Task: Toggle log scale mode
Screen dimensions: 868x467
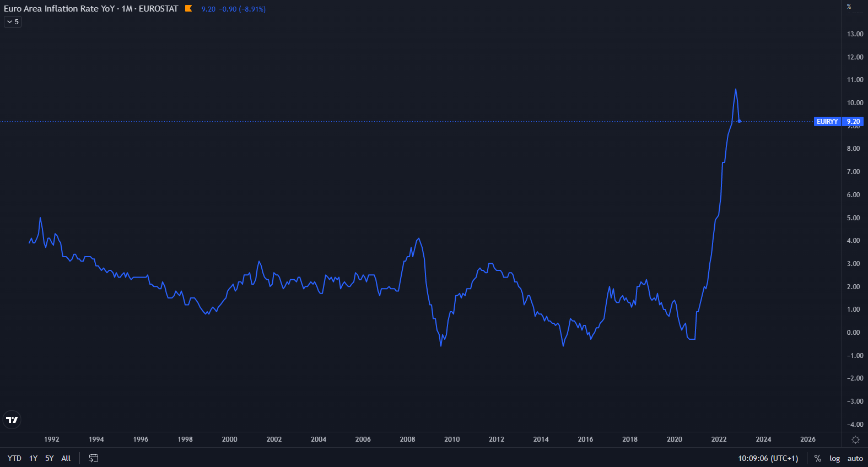Action: point(834,458)
